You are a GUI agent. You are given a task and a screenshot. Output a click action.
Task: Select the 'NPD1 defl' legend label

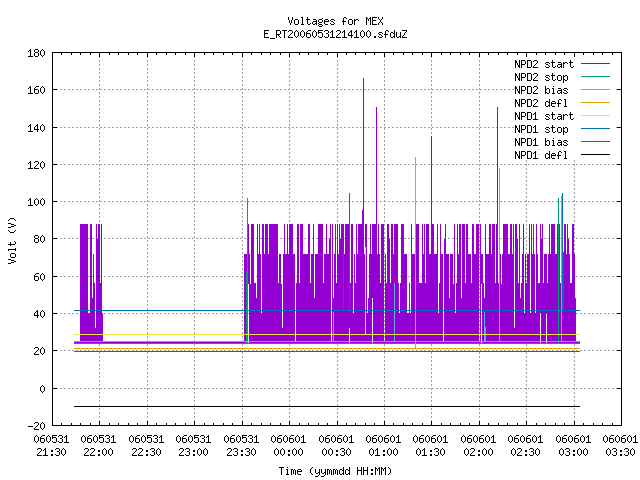pyautogui.click(x=541, y=156)
